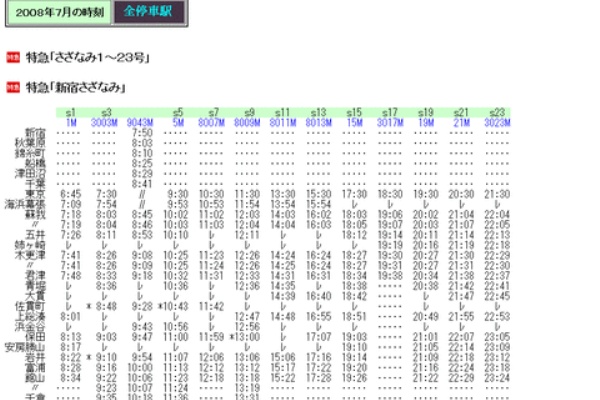
Task: Click the s19 column header
Action: pyautogui.click(x=426, y=113)
